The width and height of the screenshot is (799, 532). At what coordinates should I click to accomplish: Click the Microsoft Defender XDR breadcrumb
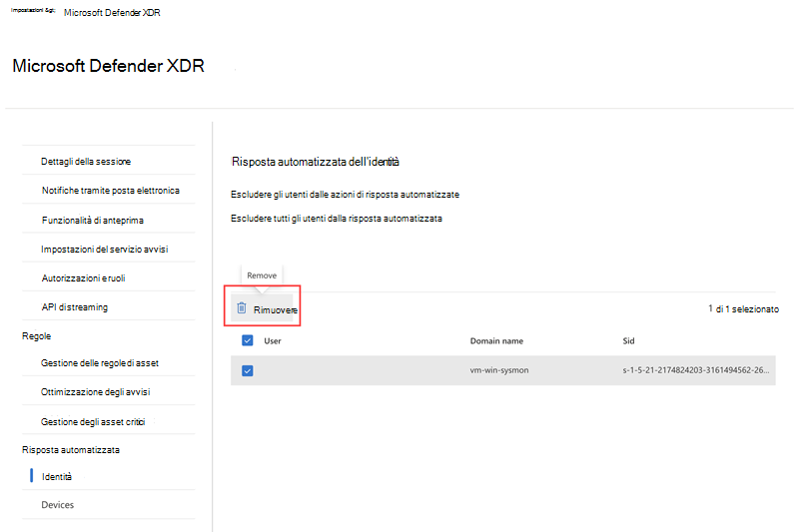pos(112,13)
